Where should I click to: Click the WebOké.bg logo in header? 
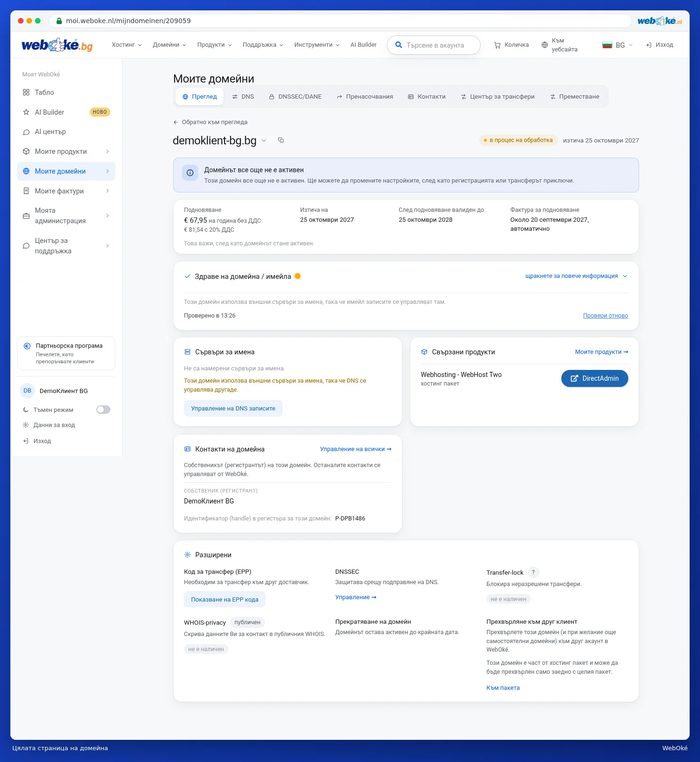pos(57,45)
